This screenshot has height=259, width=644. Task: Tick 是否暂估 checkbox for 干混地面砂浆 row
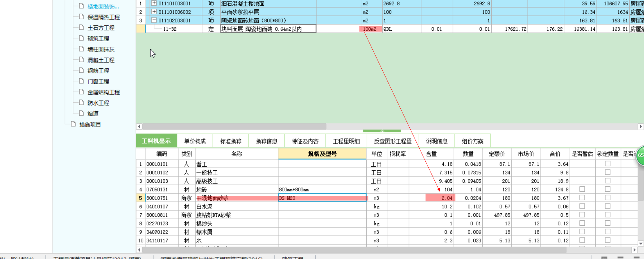coord(582,197)
